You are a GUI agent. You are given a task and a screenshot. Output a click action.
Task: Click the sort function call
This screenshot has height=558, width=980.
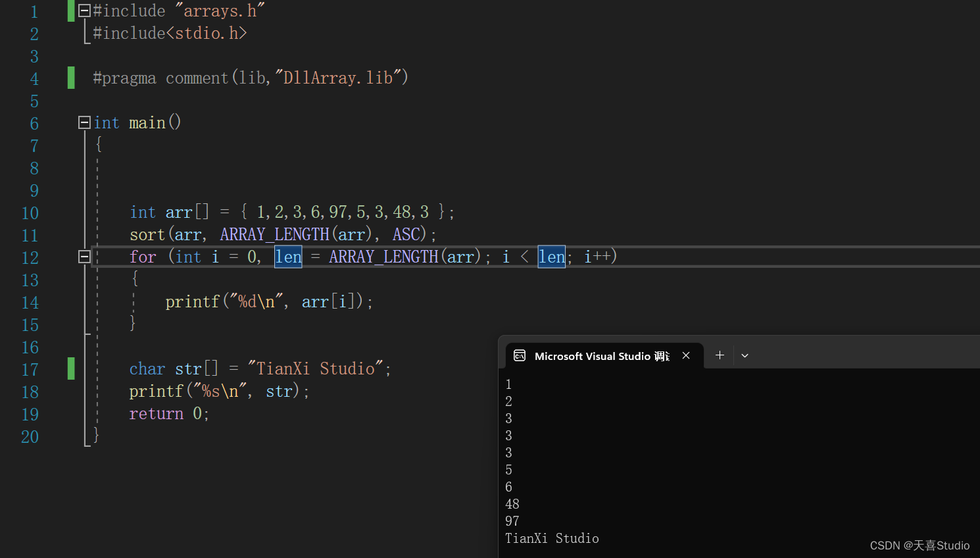pyautogui.click(x=147, y=234)
